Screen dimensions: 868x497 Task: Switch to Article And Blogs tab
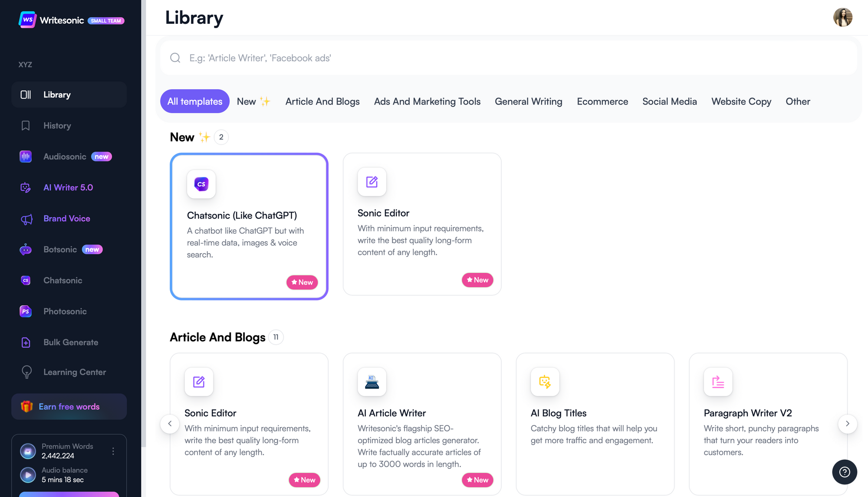[x=322, y=101]
